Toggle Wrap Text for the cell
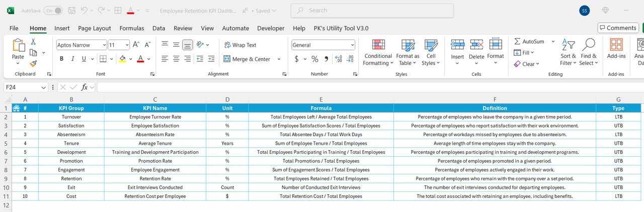Screen dimensions: 644x212 (240, 45)
